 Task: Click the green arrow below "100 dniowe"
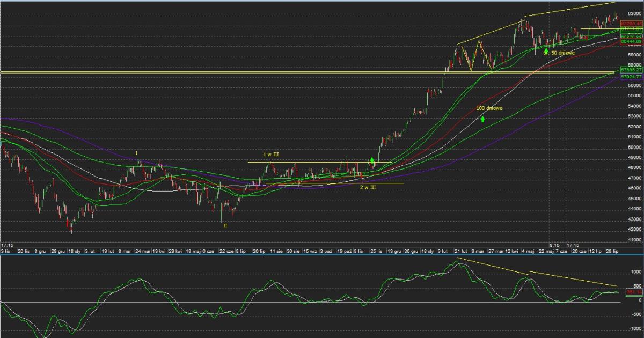(482, 119)
